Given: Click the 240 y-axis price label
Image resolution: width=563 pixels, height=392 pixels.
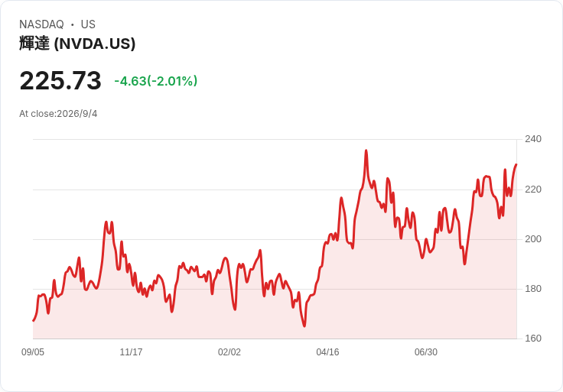Looking at the screenshot, I should click(533, 139).
